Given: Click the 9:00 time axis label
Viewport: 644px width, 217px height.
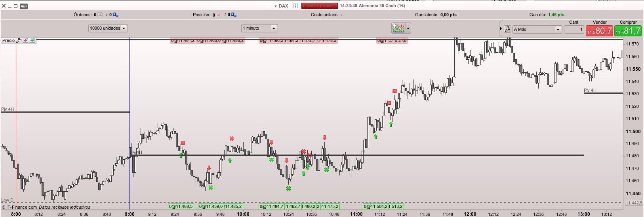Looking at the screenshot, I should coord(130,214).
